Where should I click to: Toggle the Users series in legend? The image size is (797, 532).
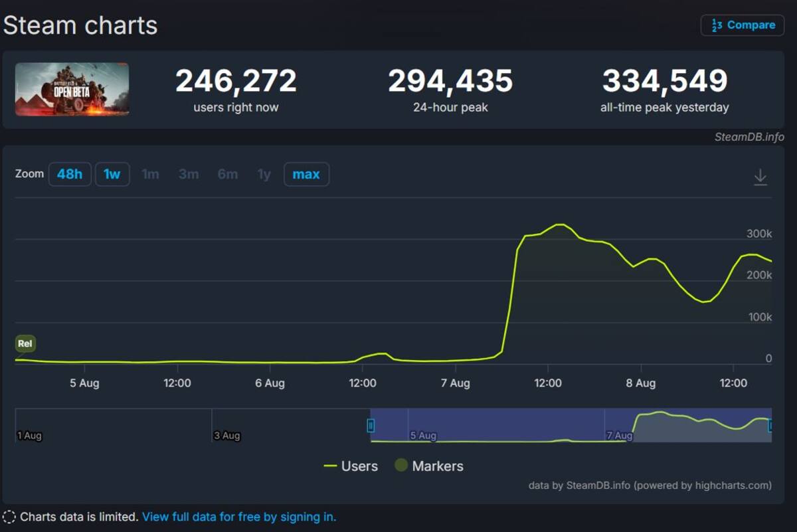(351, 466)
